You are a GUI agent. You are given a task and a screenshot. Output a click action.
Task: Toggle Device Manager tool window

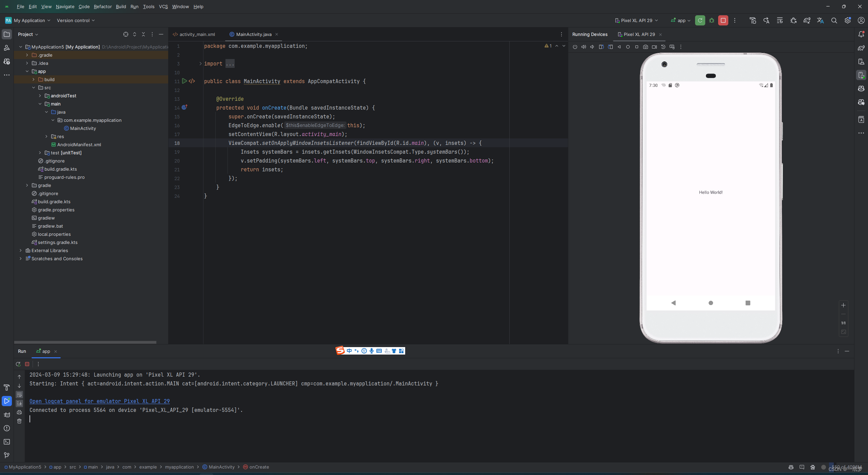(861, 61)
